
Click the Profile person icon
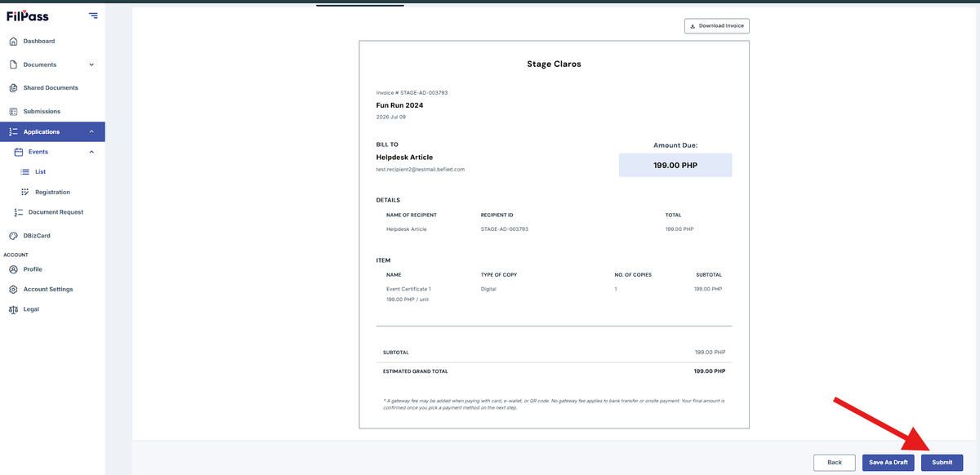click(13, 269)
